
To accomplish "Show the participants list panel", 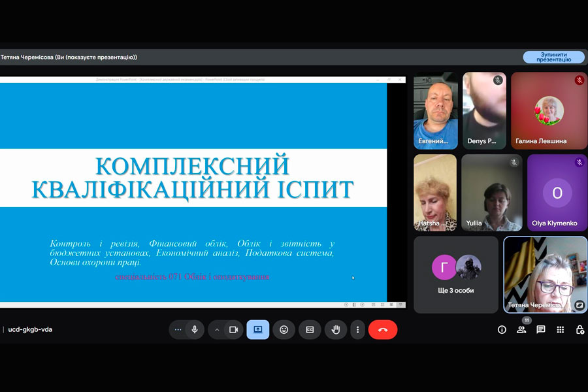I will (521, 330).
